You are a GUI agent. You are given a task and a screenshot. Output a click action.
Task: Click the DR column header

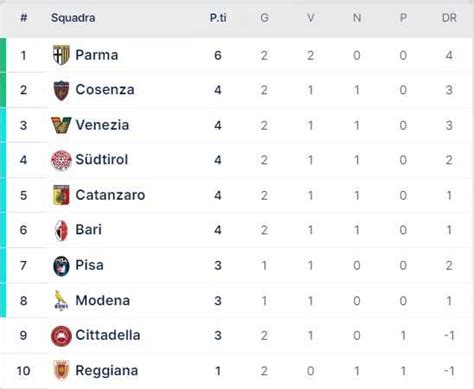pos(449,18)
